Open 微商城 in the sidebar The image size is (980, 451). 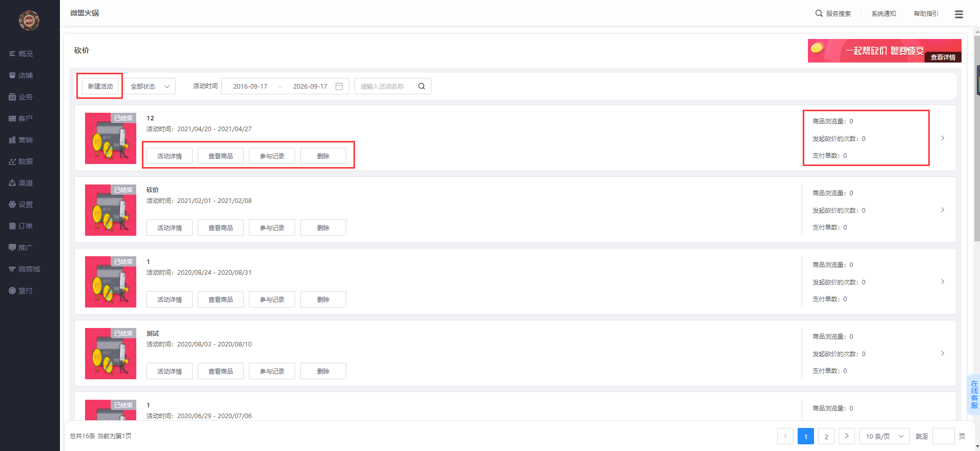pos(24,269)
